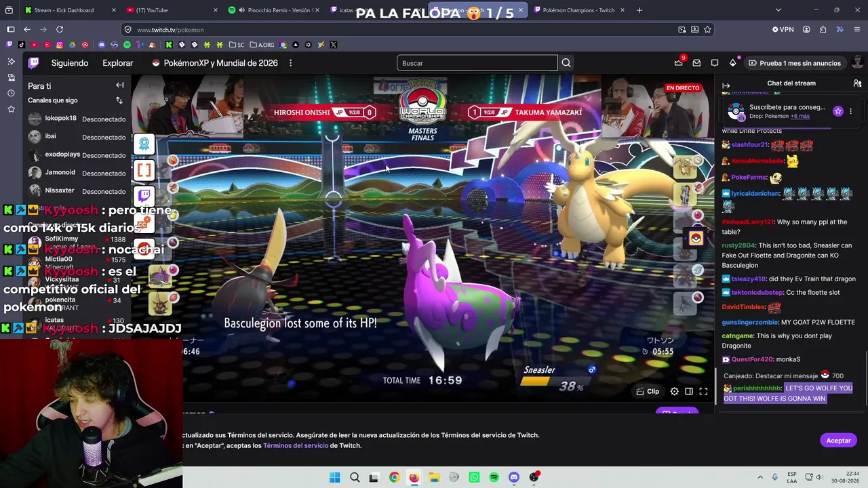Open the browser extensions puzzle icon
868x488 pixels.
click(823, 30)
